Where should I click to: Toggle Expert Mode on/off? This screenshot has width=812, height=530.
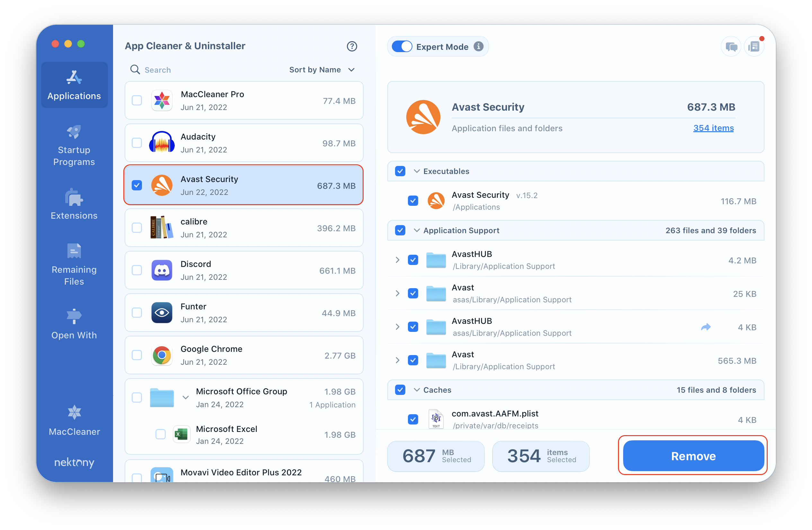(x=402, y=47)
